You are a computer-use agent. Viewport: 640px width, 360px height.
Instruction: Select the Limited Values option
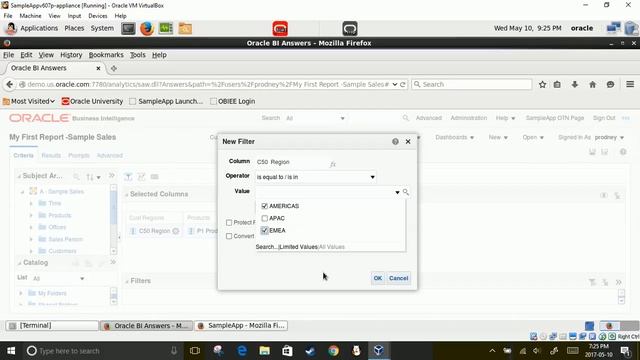298,247
